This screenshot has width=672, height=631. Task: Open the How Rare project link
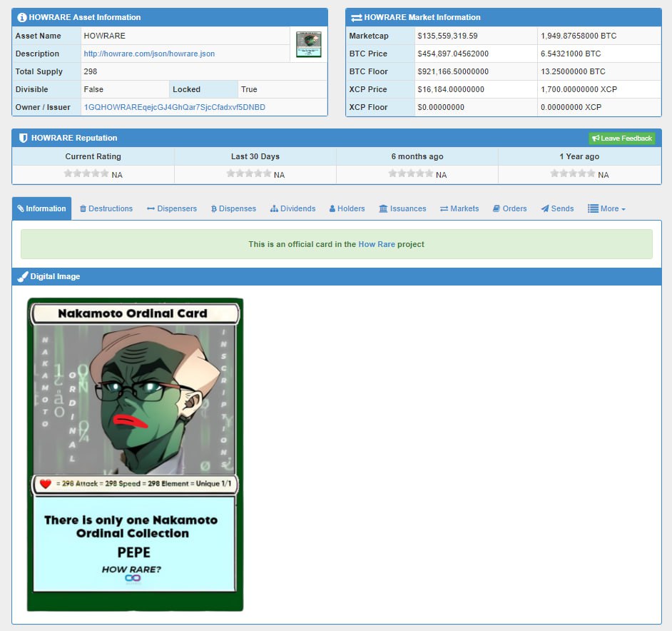[x=376, y=244]
